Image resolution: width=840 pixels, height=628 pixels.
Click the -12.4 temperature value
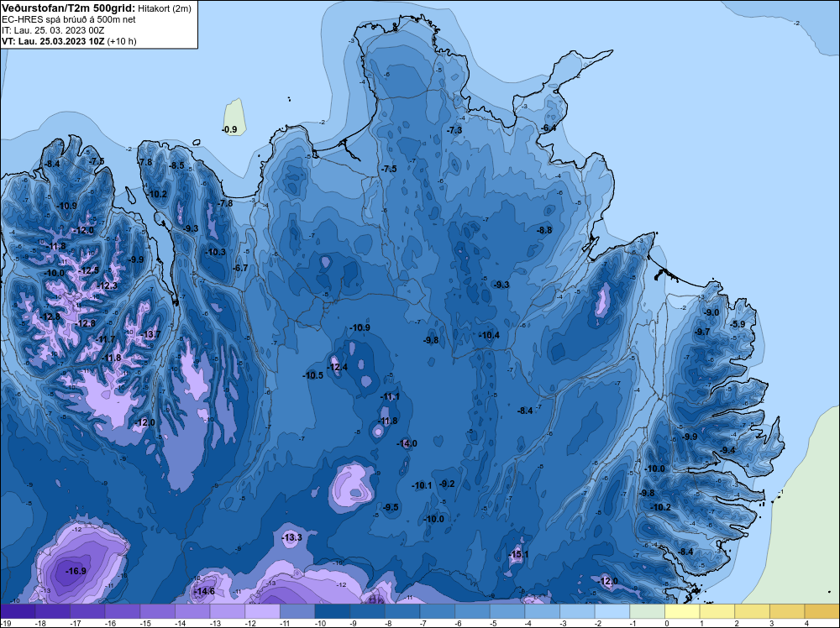point(337,367)
